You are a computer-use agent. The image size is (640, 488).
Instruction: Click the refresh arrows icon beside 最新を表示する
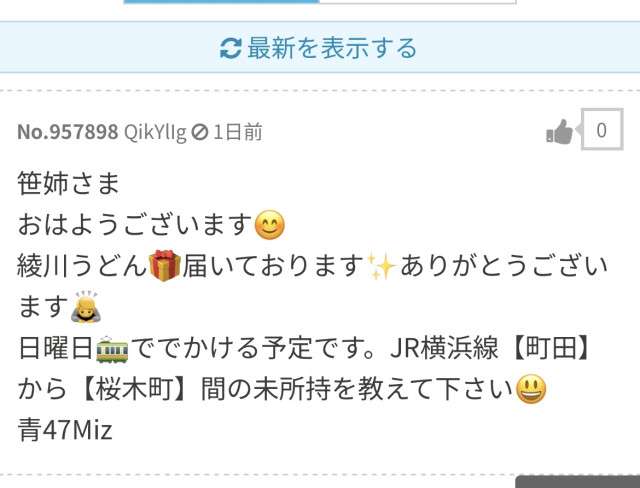pos(231,48)
